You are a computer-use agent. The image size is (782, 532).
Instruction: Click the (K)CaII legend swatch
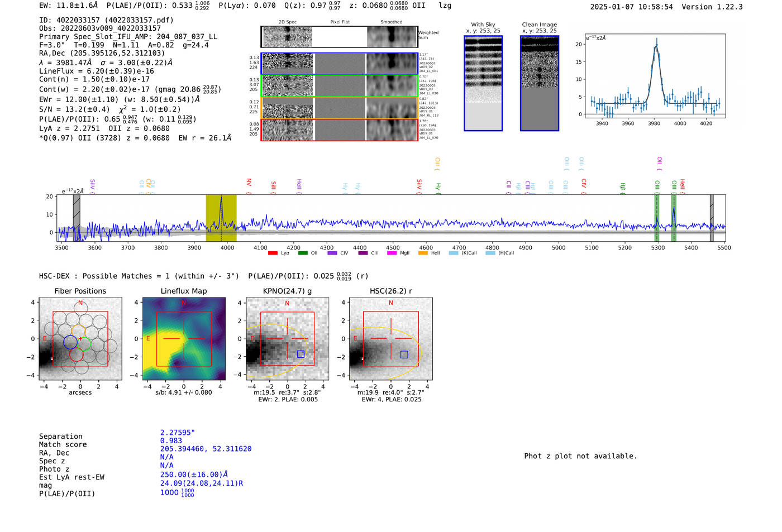point(454,253)
